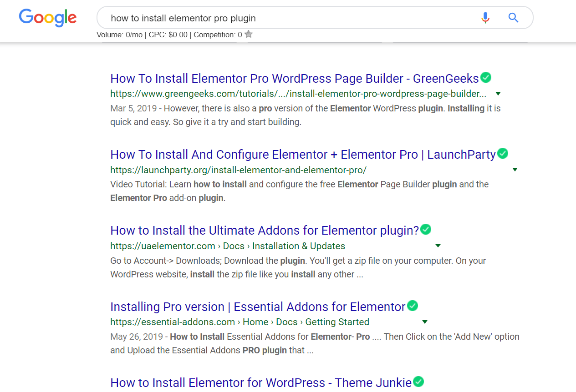Click the Google logo
This screenshot has width=576, height=392.
(48, 18)
